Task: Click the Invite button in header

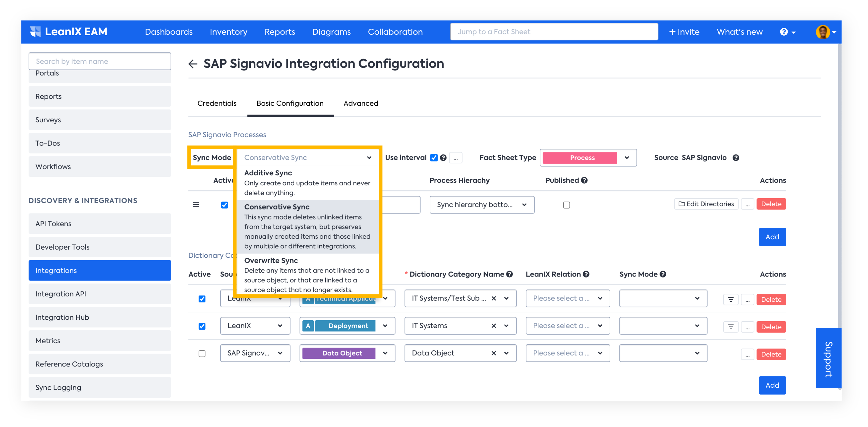Action: tap(684, 32)
